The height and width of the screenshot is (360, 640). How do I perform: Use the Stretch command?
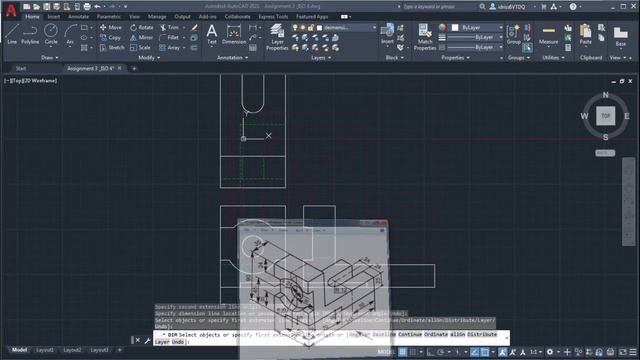coord(112,48)
